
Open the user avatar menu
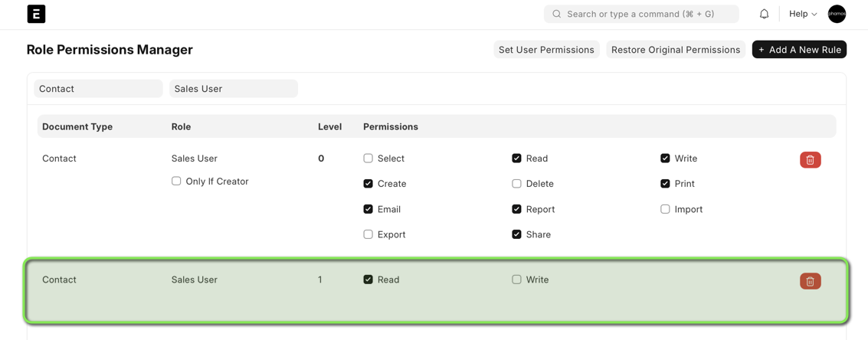click(837, 15)
